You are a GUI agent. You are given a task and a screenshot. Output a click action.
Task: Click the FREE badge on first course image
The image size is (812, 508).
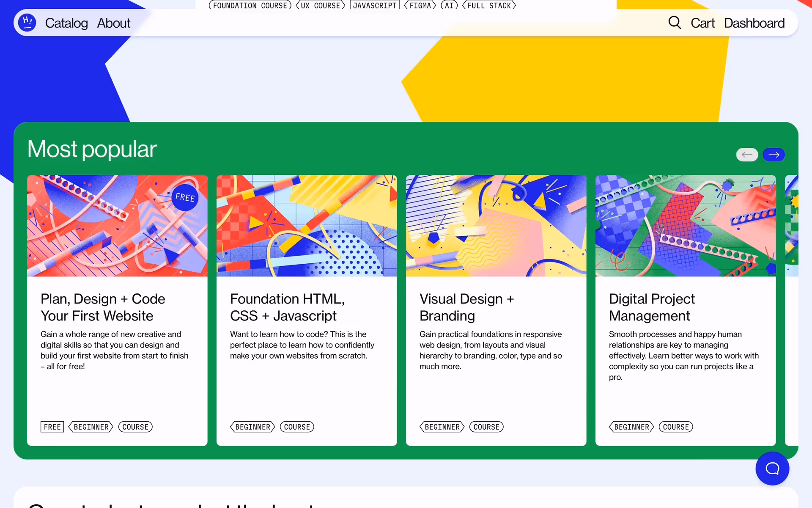pyautogui.click(x=185, y=197)
